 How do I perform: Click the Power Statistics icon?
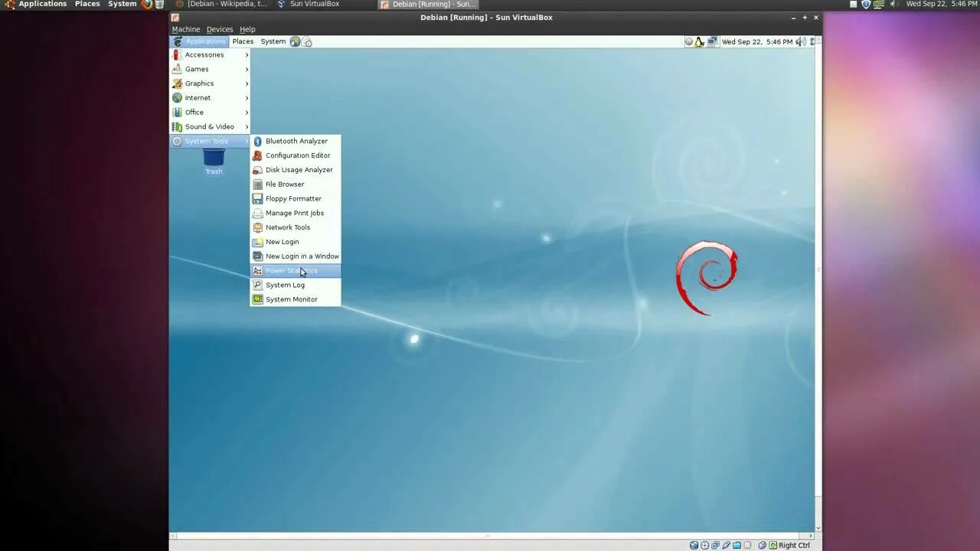pos(258,271)
